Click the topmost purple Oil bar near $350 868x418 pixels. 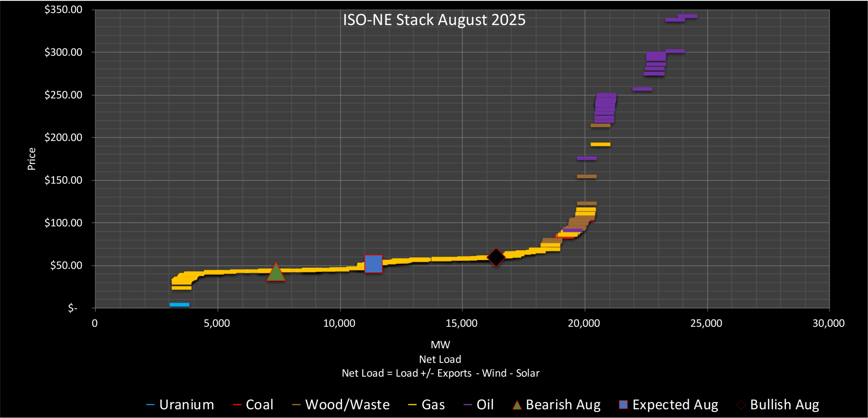687,16
